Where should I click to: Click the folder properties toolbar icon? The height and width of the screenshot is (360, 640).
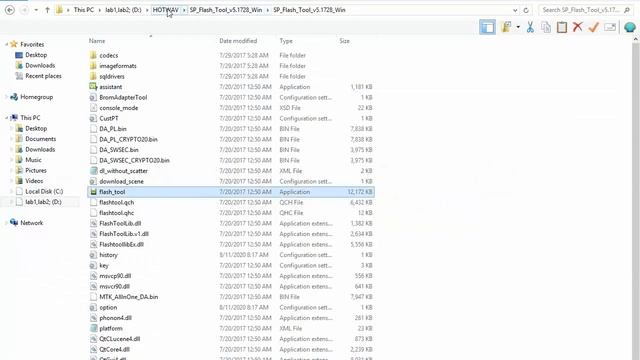click(x=506, y=27)
